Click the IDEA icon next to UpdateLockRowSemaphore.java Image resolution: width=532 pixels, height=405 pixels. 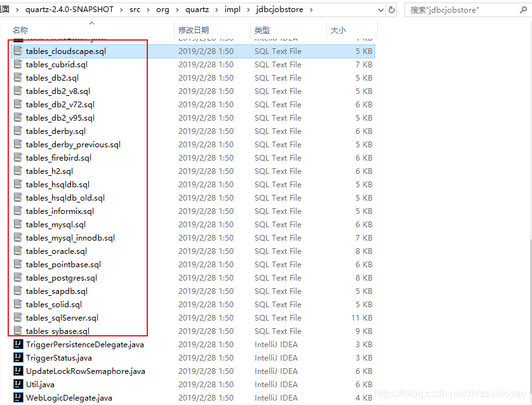coord(18,371)
